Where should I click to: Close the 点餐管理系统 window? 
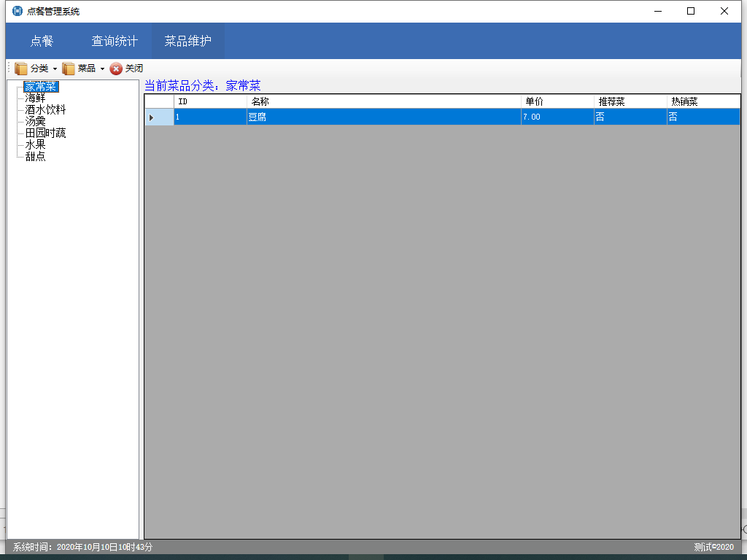(x=724, y=11)
